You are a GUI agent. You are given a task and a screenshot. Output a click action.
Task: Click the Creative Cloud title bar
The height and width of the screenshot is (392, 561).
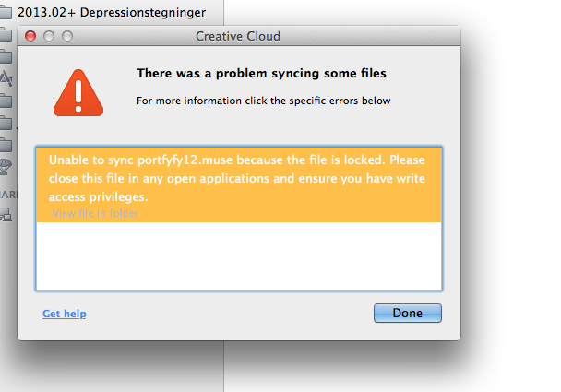(x=238, y=36)
